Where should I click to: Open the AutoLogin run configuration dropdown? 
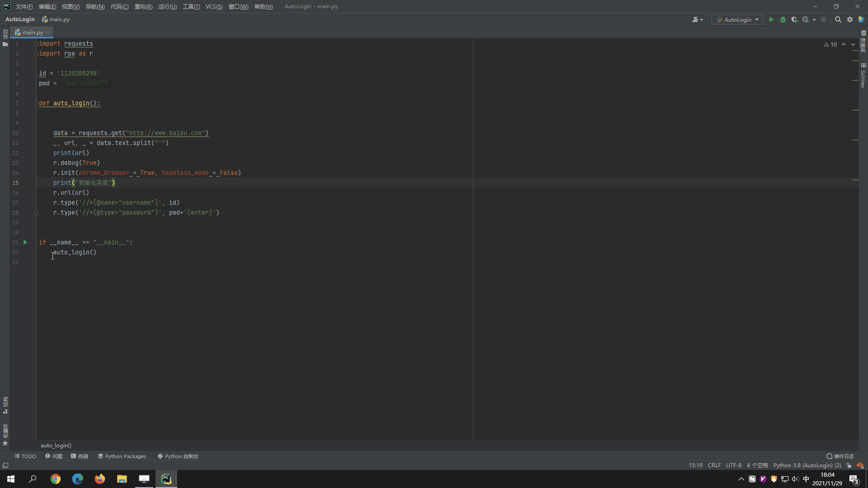pos(737,19)
